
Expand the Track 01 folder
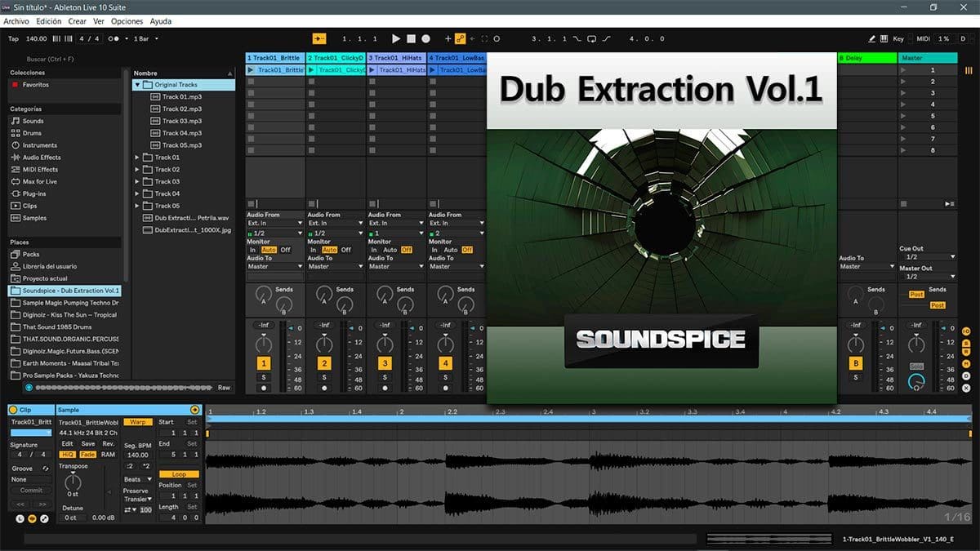click(x=137, y=158)
